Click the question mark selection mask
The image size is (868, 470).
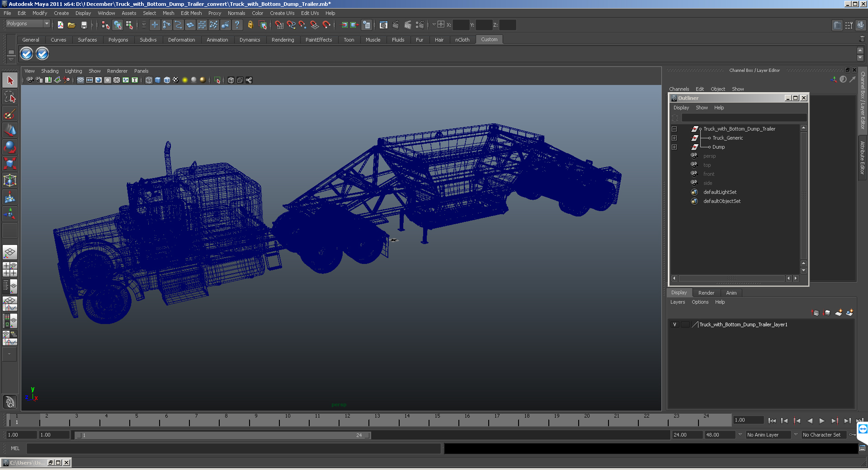click(x=237, y=25)
